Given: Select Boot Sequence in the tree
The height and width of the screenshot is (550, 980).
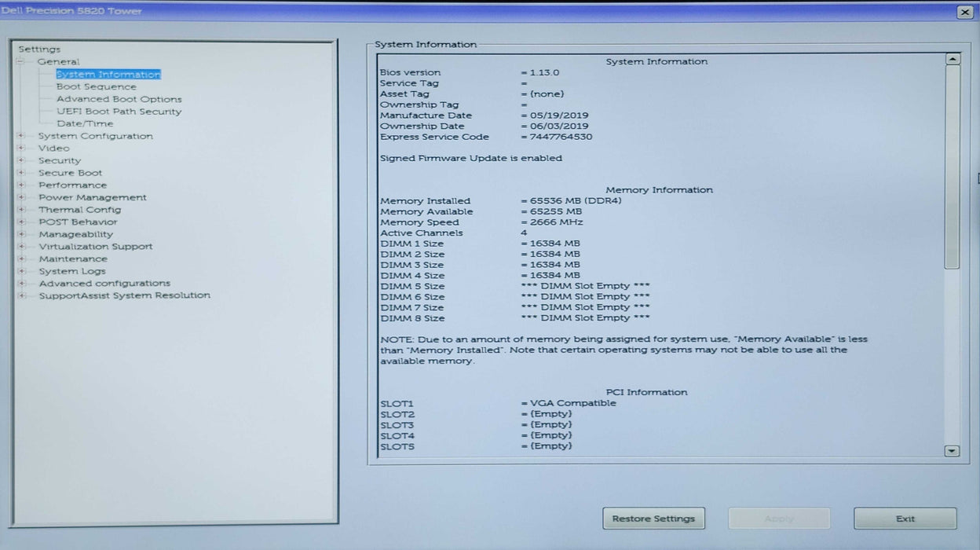Looking at the screenshot, I should (x=96, y=86).
